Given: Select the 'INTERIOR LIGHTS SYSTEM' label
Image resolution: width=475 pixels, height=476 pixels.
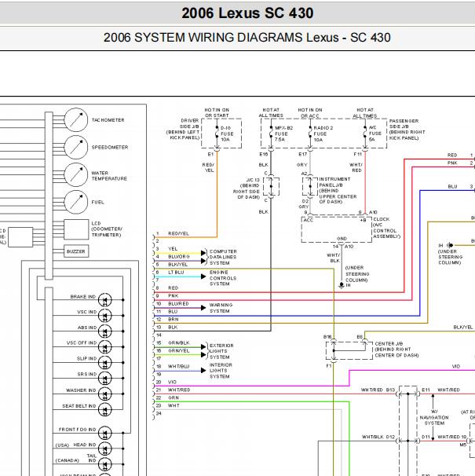Looking at the screenshot, I should coord(221,371).
